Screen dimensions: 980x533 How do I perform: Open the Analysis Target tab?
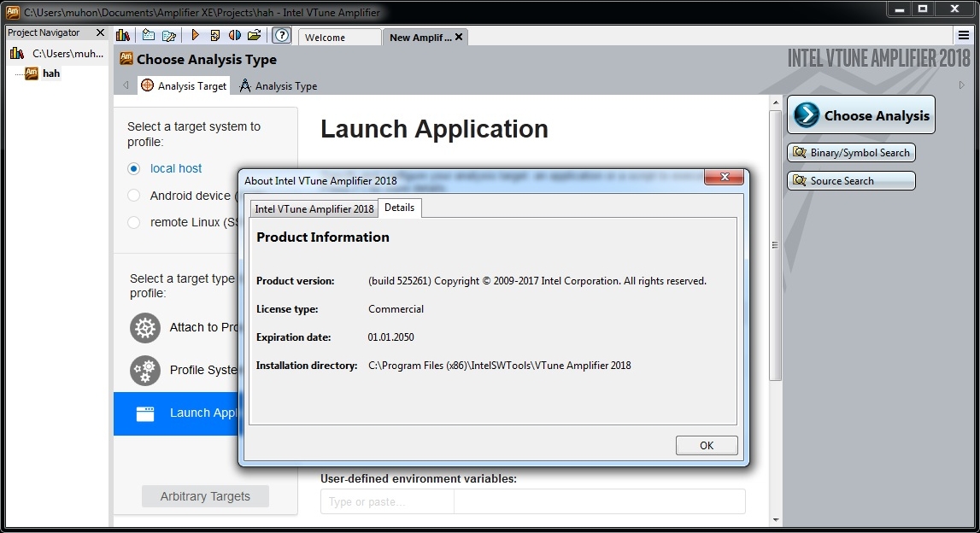pos(184,85)
